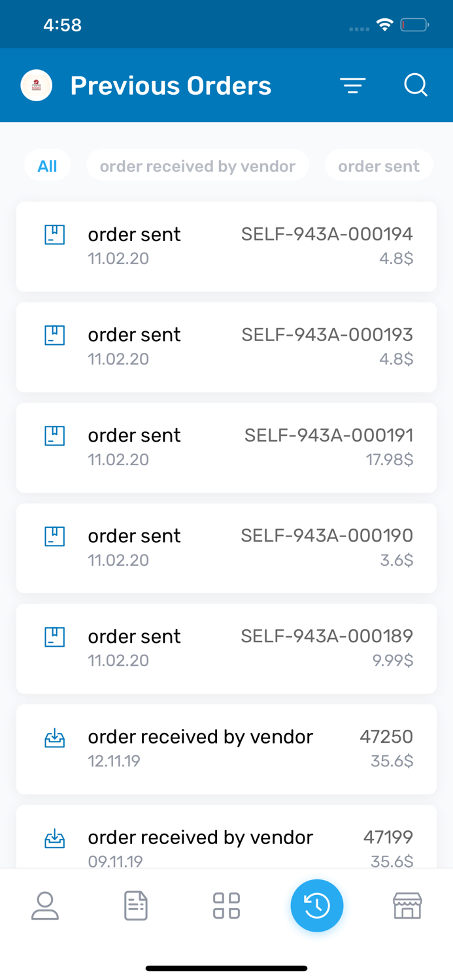Screen dimensions: 453x980
Task: Tap the package icon beside order SELF-943A-000194
Action: pyautogui.click(x=55, y=234)
